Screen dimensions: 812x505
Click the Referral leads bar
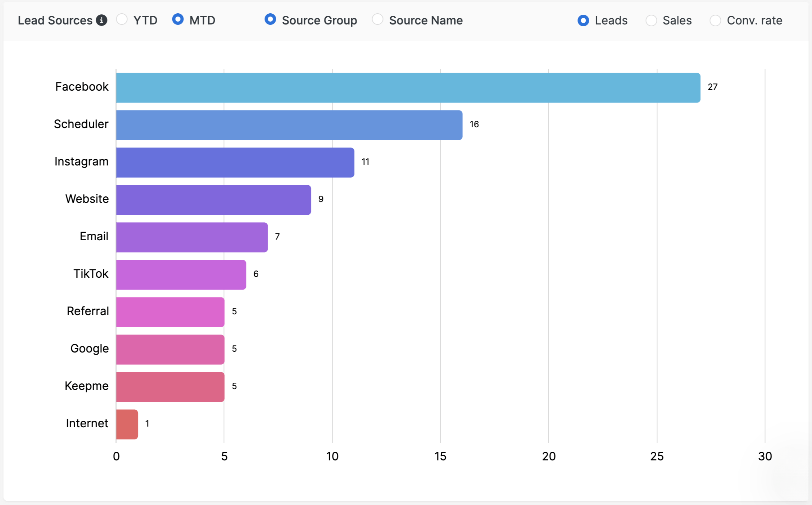tap(170, 312)
